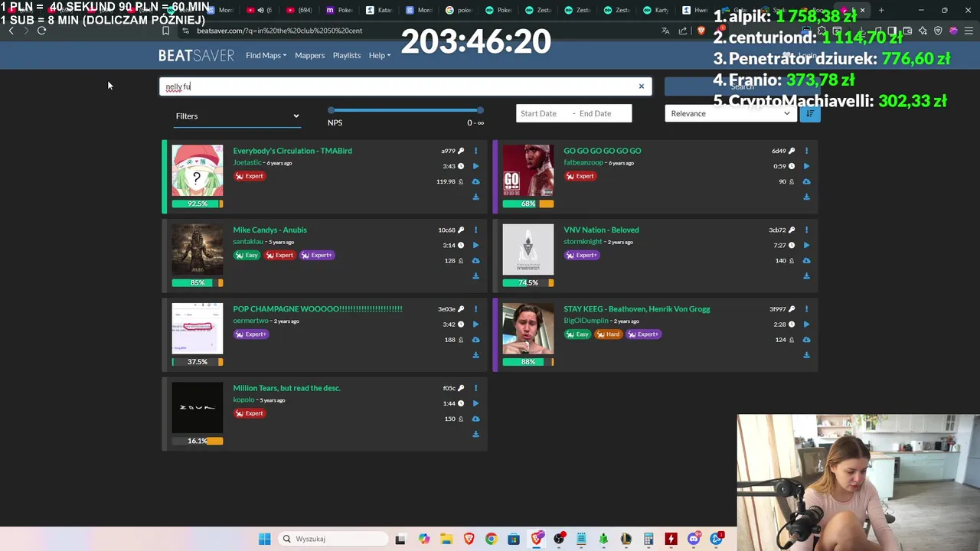One-click install POP CHAMPAGNE WOOOOO map

point(475,339)
